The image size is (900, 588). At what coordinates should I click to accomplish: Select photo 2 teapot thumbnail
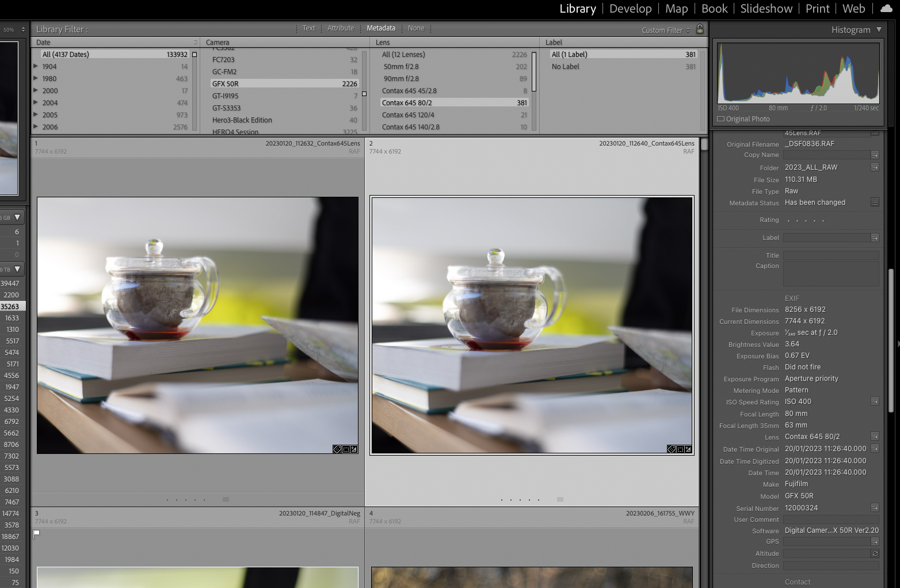[x=532, y=325]
